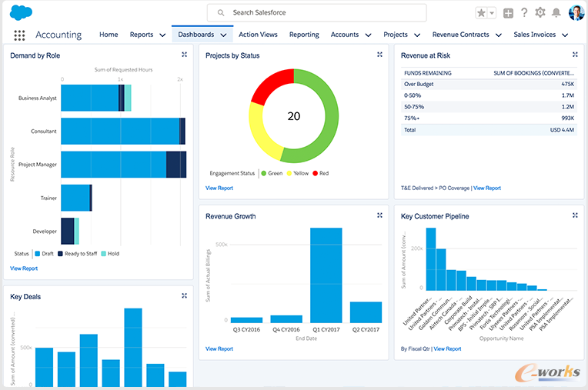Image resolution: width=588 pixels, height=390 pixels.
Task: Expand the Demand by Role chart
Action: 184,55
